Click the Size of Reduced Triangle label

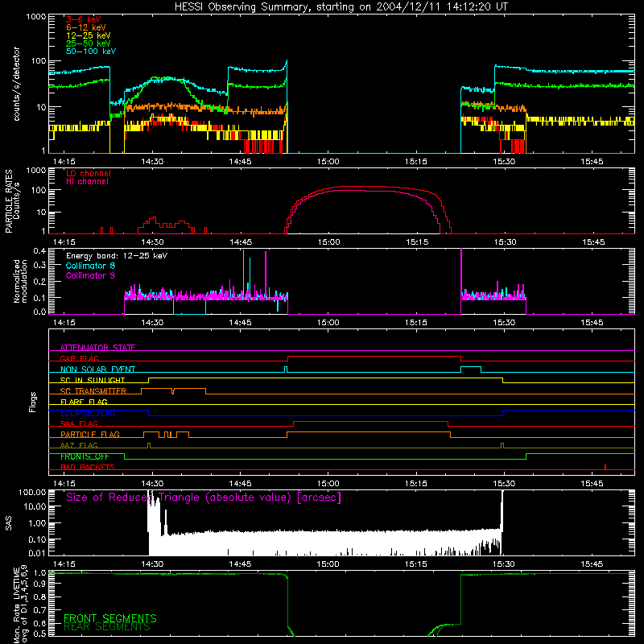204,497
